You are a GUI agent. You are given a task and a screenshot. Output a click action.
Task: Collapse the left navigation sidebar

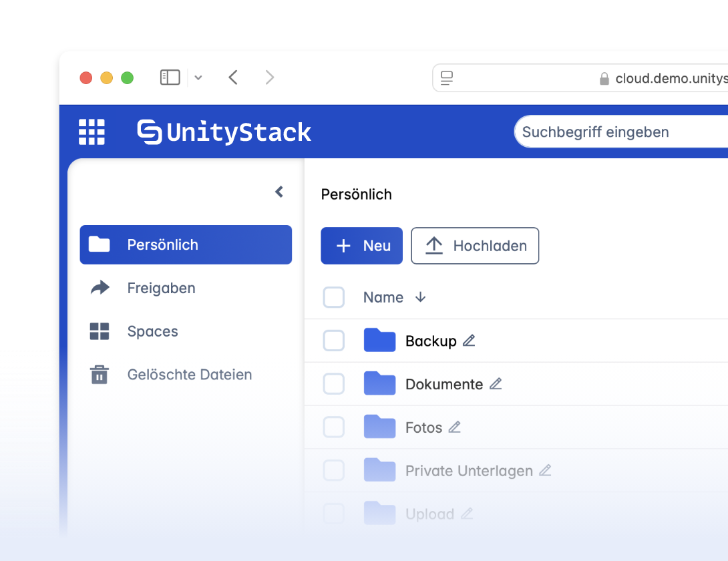coord(279,192)
